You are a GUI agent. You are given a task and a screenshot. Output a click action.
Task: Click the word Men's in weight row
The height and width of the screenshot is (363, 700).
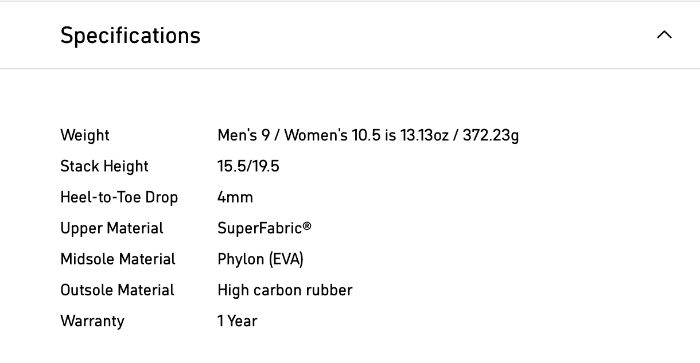tap(237, 135)
